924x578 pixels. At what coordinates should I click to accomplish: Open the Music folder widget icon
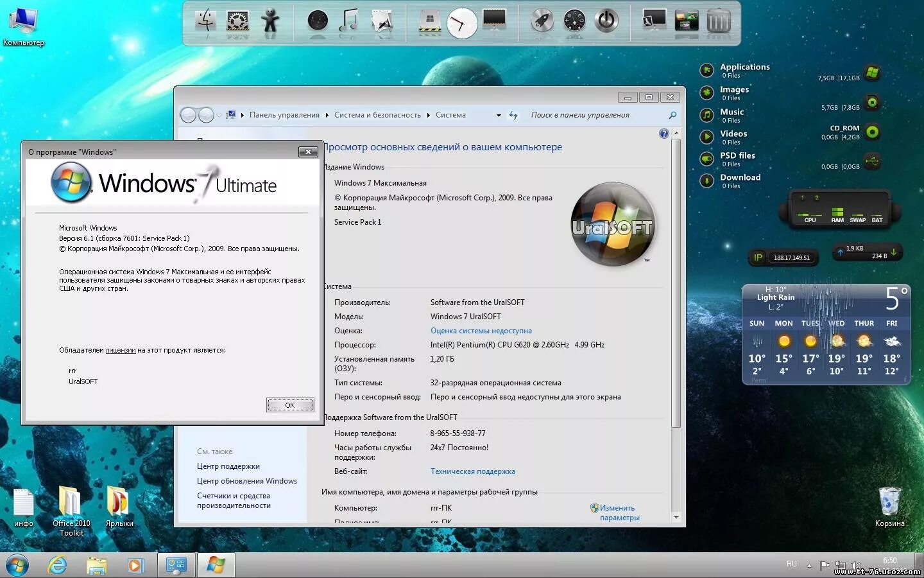(706, 115)
